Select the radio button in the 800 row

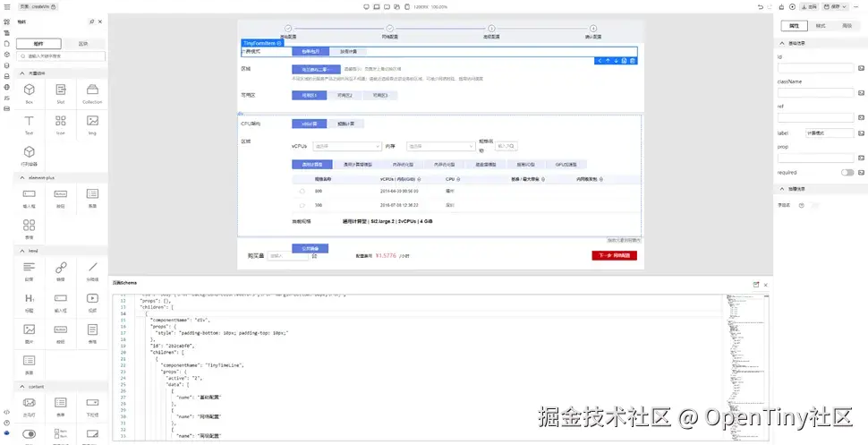(x=302, y=192)
